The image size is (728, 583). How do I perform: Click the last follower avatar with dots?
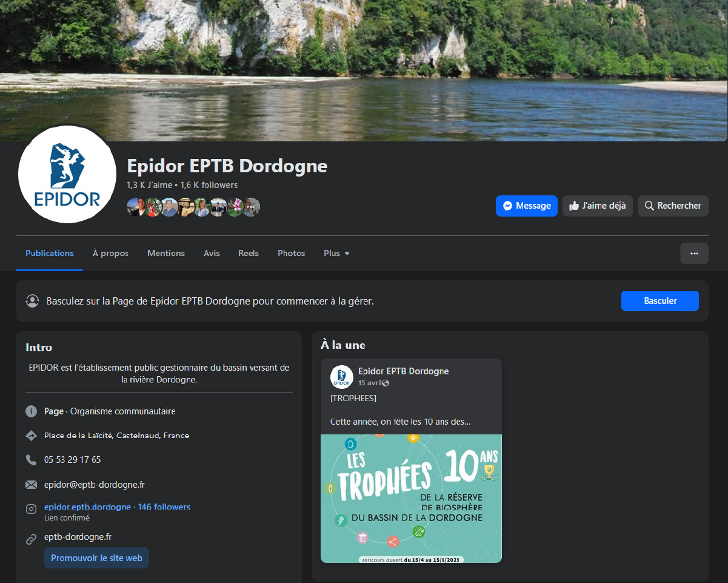(251, 207)
